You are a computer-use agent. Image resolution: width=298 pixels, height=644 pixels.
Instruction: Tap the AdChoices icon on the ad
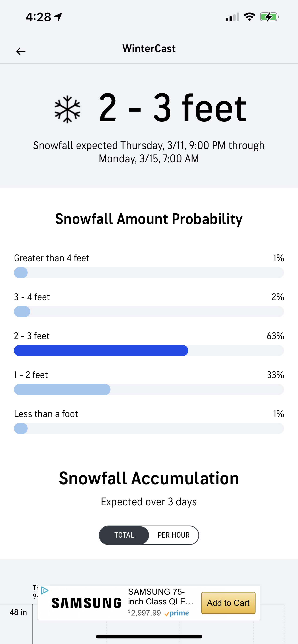(x=45, y=590)
